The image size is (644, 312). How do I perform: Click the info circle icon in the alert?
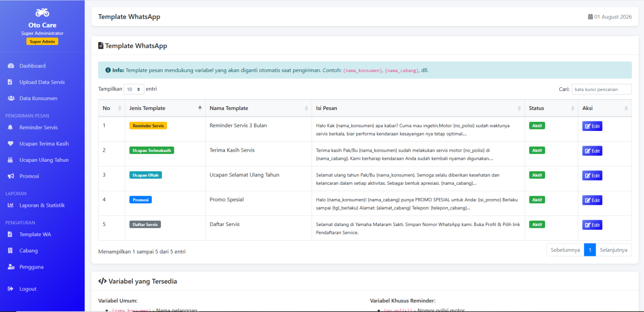[108, 70]
